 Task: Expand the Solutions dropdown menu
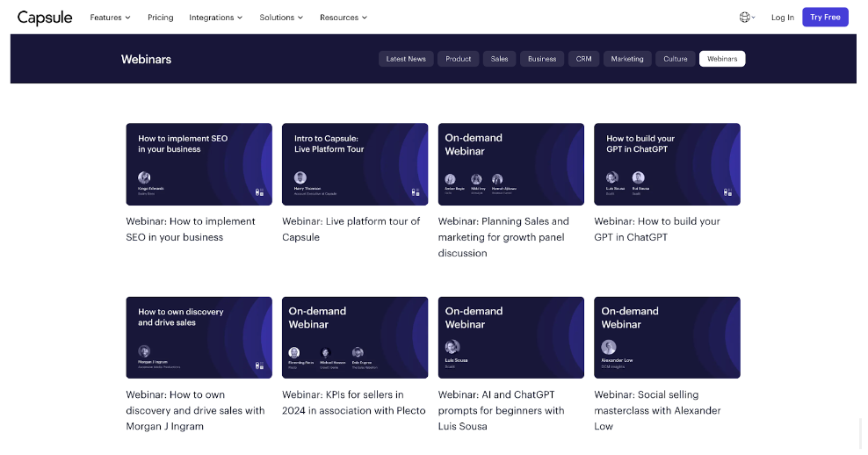tap(281, 18)
